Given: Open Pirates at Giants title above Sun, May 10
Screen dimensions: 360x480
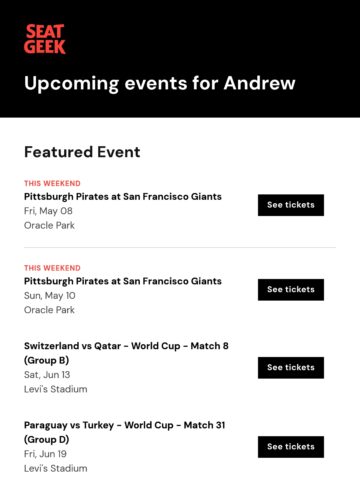Looking at the screenshot, I should click(x=123, y=281).
